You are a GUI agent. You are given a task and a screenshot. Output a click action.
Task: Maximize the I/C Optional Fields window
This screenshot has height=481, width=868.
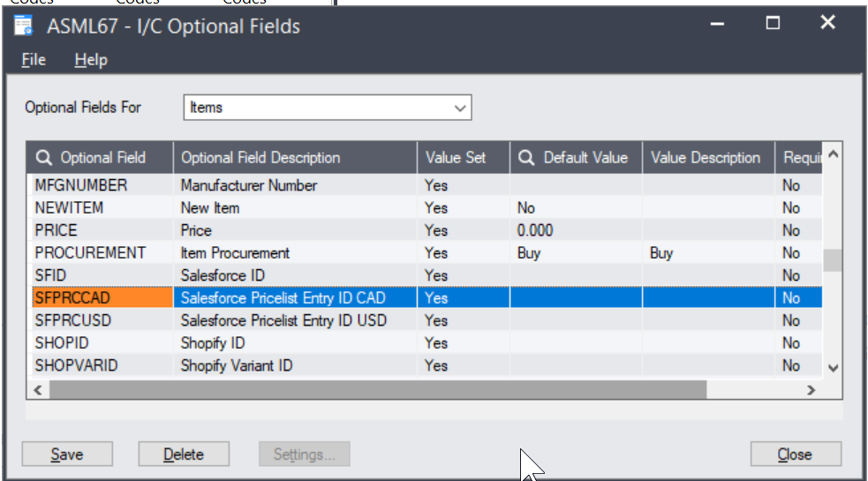tap(773, 24)
